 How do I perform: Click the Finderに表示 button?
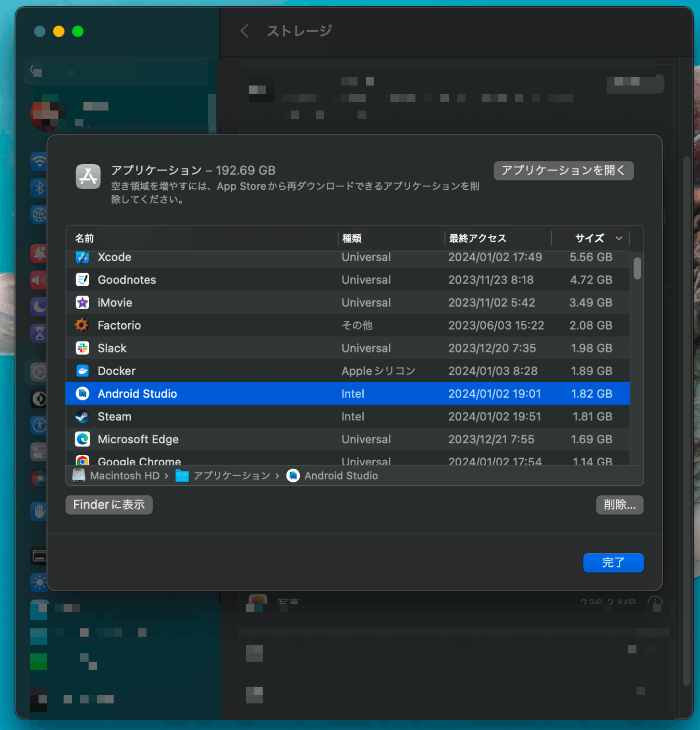tap(109, 505)
